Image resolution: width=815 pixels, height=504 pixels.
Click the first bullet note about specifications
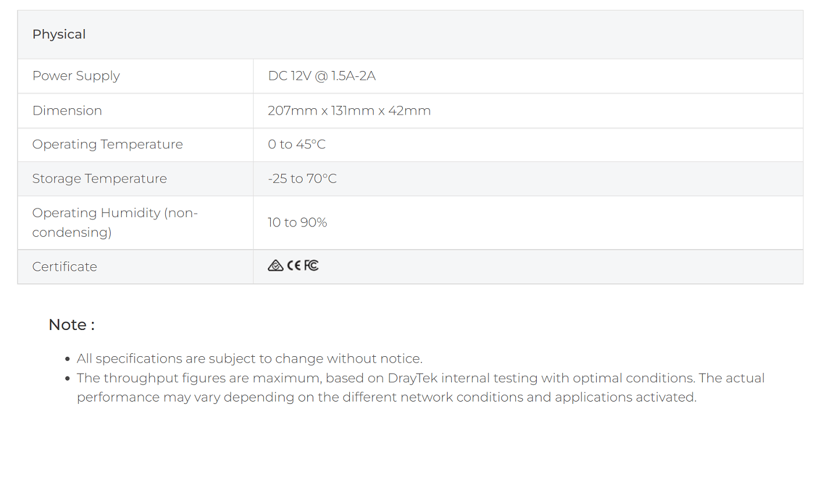(249, 359)
